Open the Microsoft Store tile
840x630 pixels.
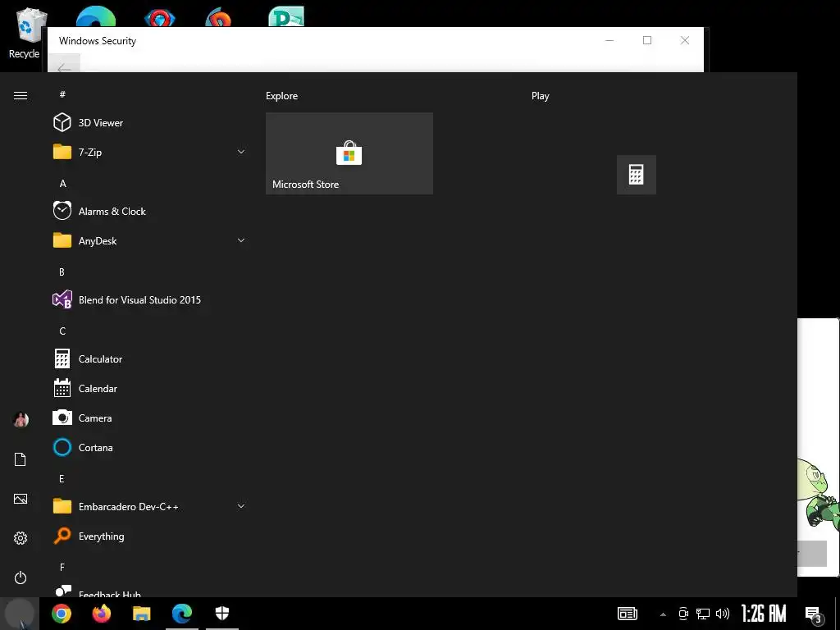(349, 153)
